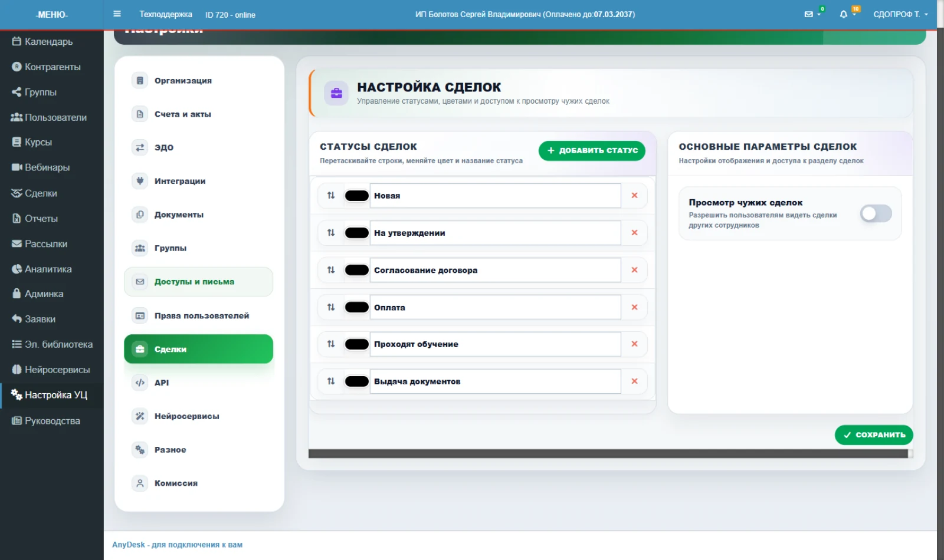Expand the 'СДОПРОФ Т.' user dropdown
Viewport: 944px width, 560px height.
tap(900, 14)
